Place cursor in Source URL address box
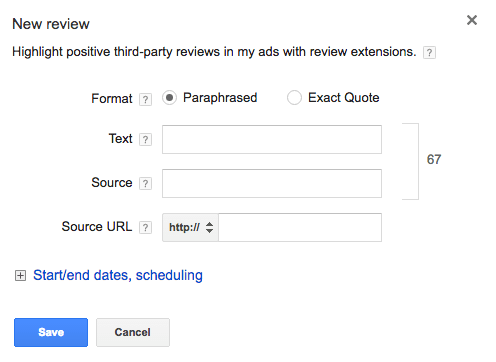496x362 pixels. [x=300, y=227]
